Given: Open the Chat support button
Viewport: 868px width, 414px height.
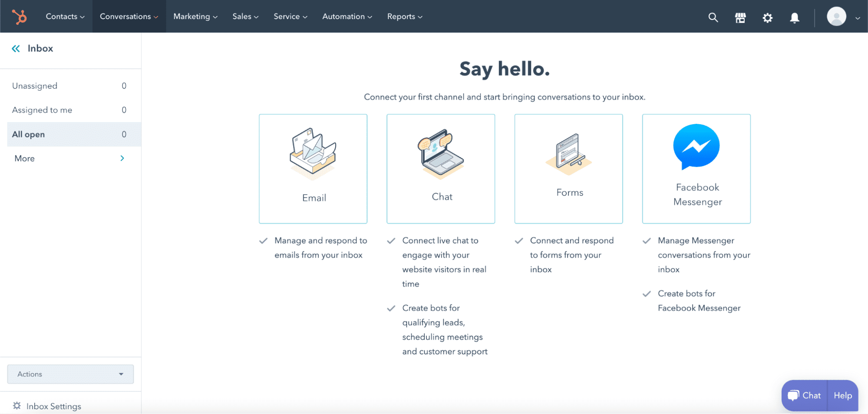Looking at the screenshot, I should (x=805, y=395).
